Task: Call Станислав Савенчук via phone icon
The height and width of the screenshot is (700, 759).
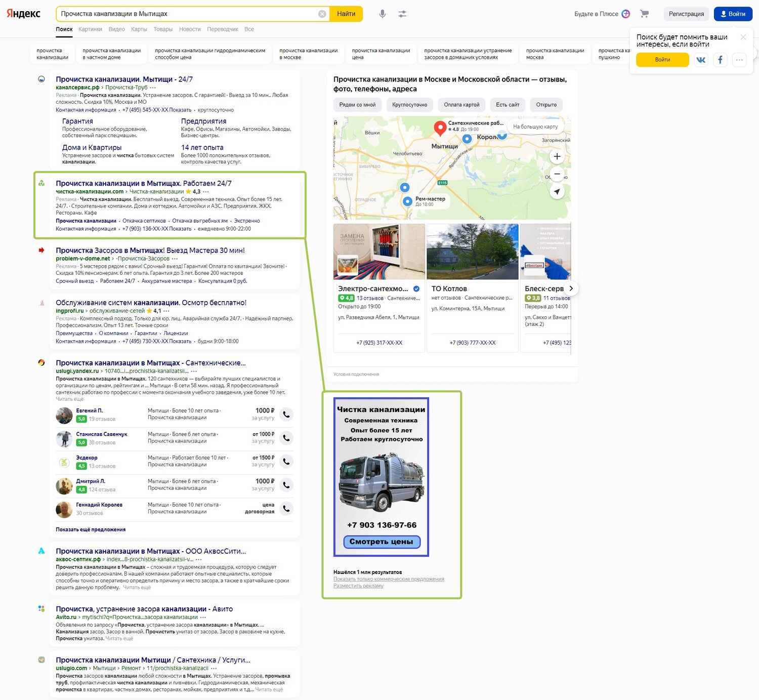Action: (x=286, y=438)
